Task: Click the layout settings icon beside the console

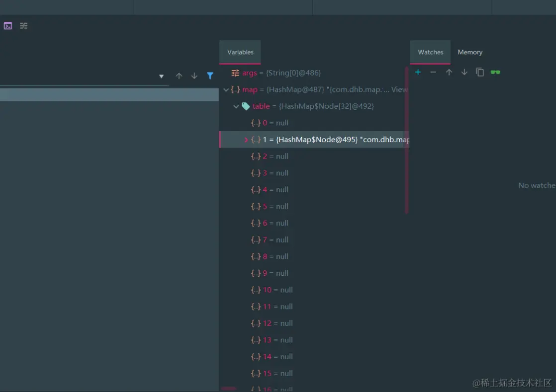Action: (x=24, y=26)
